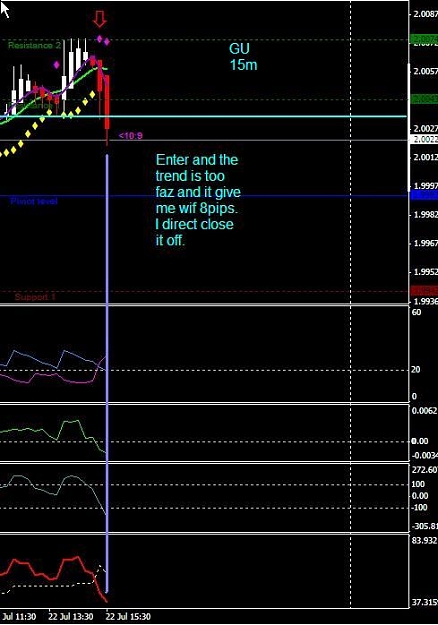The width and height of the screenshot is (438, 625).
Task: Click the green Resistance 2 price tag on the scale
Action: coord(424,39)
